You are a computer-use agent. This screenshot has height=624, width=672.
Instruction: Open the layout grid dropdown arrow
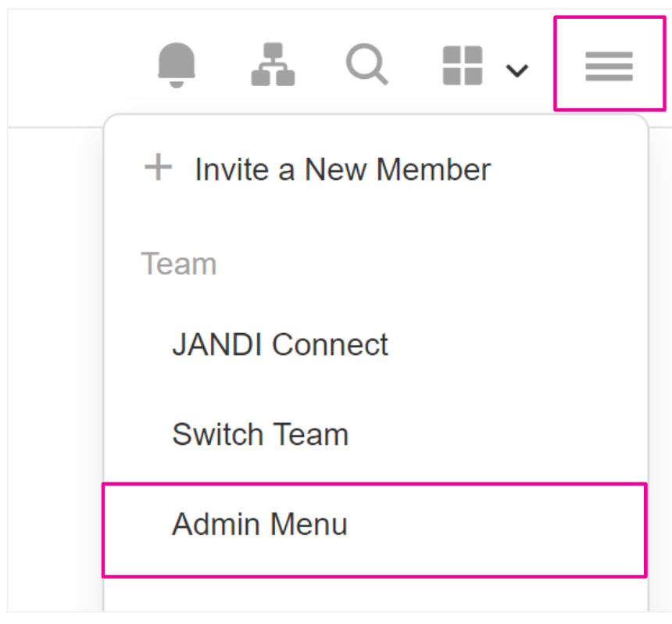[x=517, y=70]
